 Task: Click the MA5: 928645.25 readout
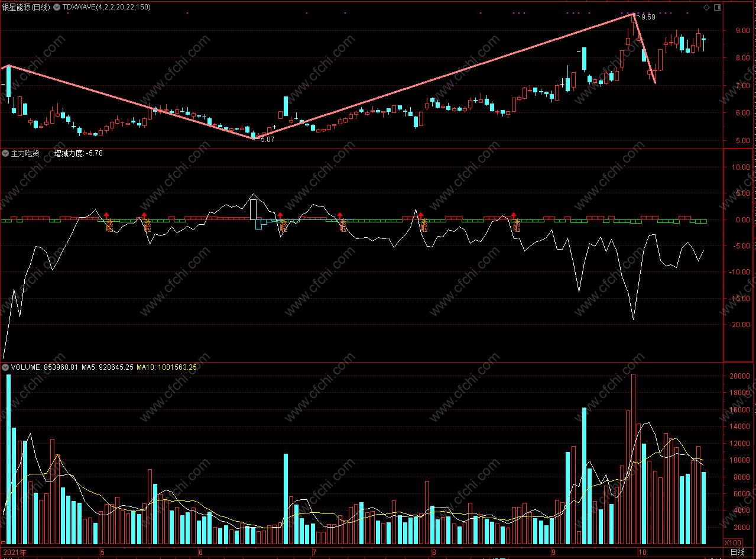coord(108,367)
